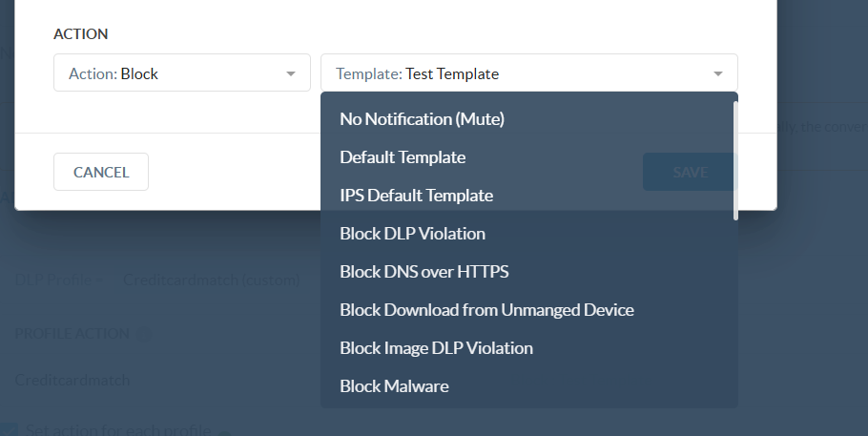Click the CANCEL button

(x=101, y=172)
